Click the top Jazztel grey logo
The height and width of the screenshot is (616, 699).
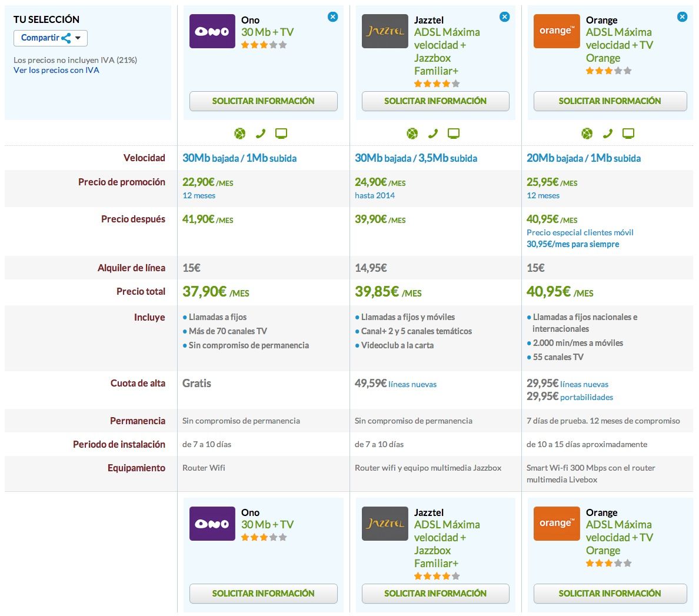click(385, 31)
